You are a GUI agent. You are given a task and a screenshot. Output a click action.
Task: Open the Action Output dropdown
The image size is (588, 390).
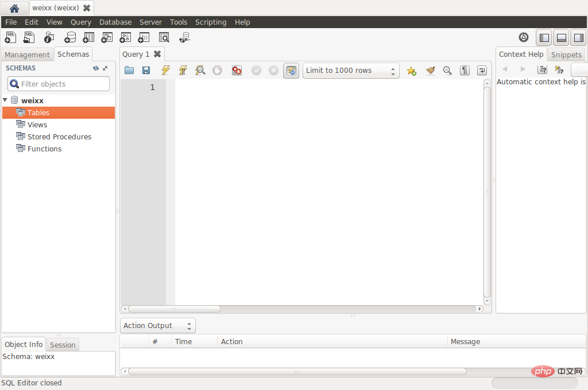pyautogui.click(x=158, y=326)
